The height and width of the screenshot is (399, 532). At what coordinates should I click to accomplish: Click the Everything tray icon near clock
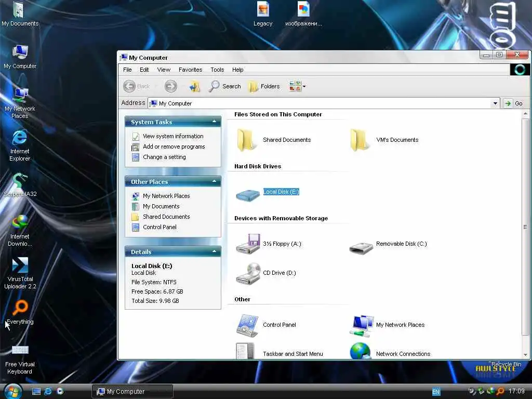[x=500, y=391]
